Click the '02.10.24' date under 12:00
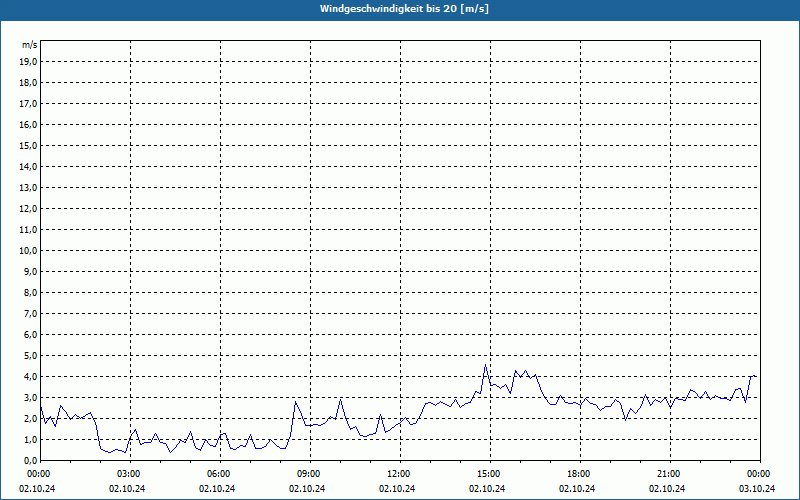The height and width of the screenshot is (500, 800). pos(397,489)
